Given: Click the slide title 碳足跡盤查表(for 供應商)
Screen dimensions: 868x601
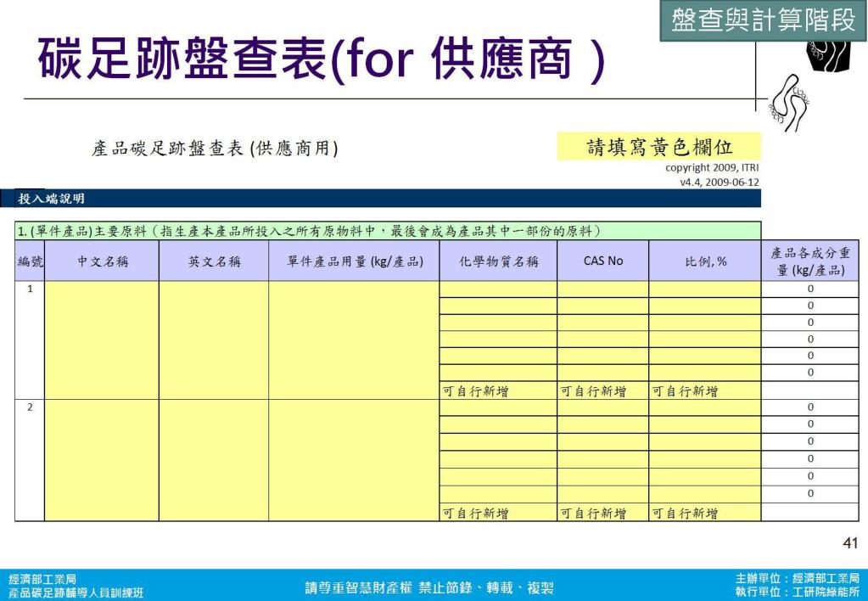Looking at the screenshot, I should [322, 59].
